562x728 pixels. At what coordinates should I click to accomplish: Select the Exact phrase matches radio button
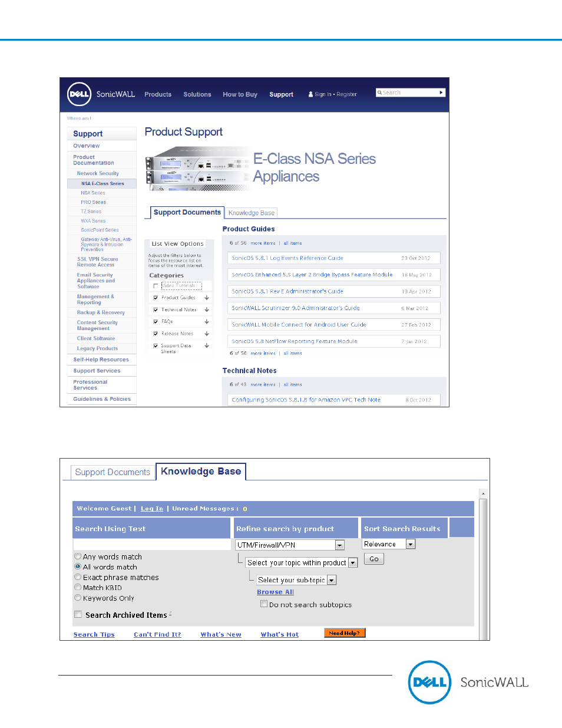pos(78,577)
